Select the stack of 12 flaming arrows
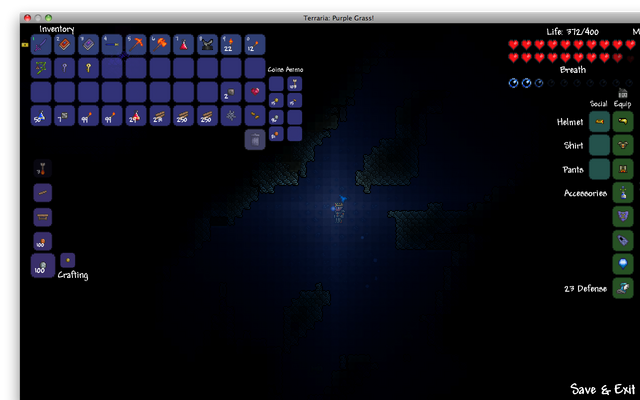The width and height of the screenshot is (640, 400). (255, 44)
